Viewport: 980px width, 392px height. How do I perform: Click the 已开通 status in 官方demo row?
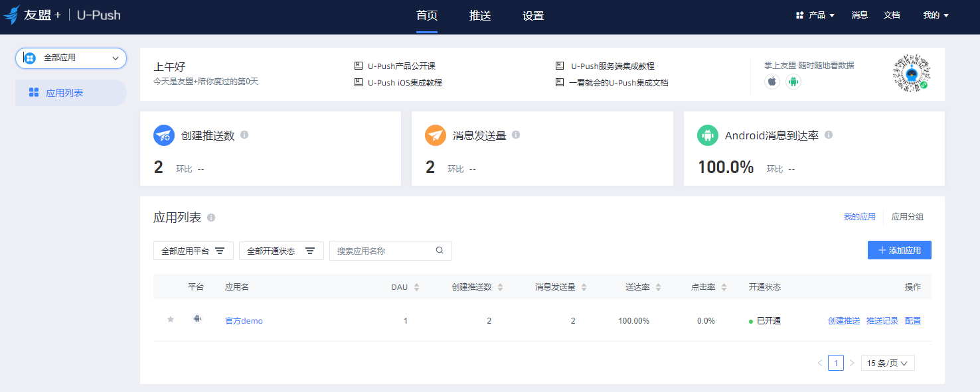(765, 321)
